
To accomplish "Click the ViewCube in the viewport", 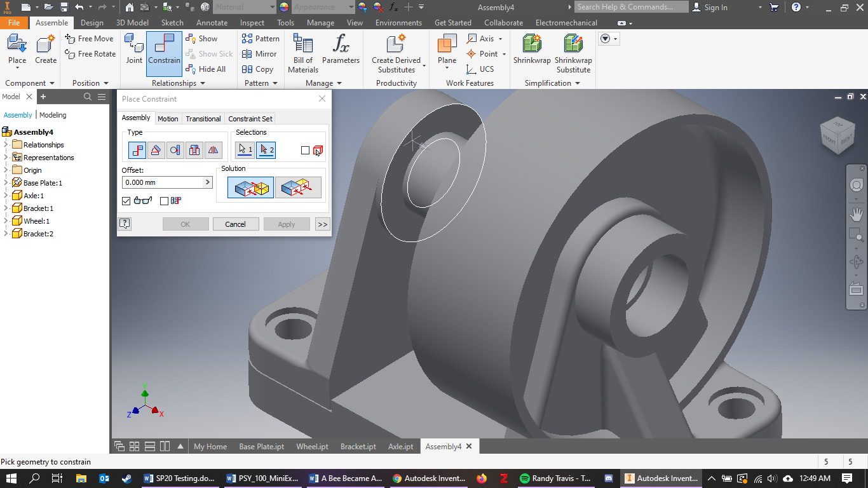I will point(837,135).
